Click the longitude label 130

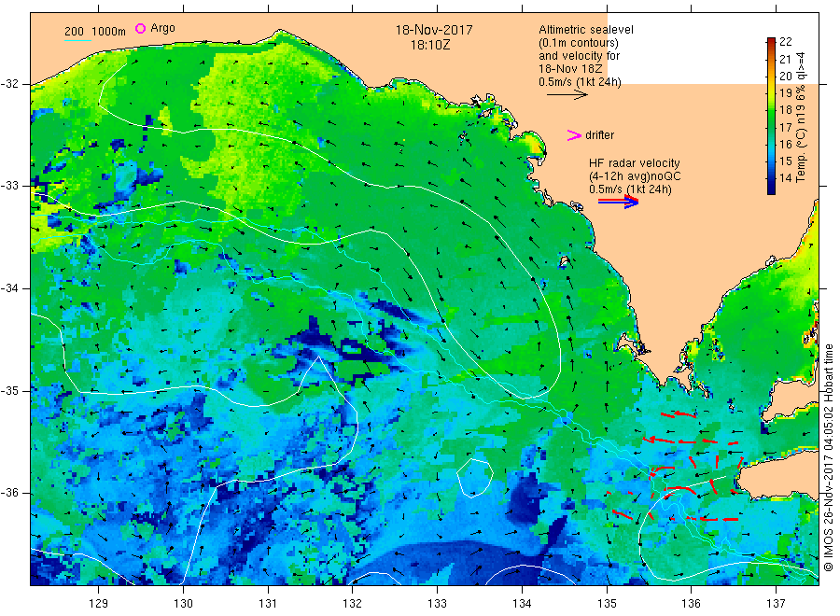[183, 604]
